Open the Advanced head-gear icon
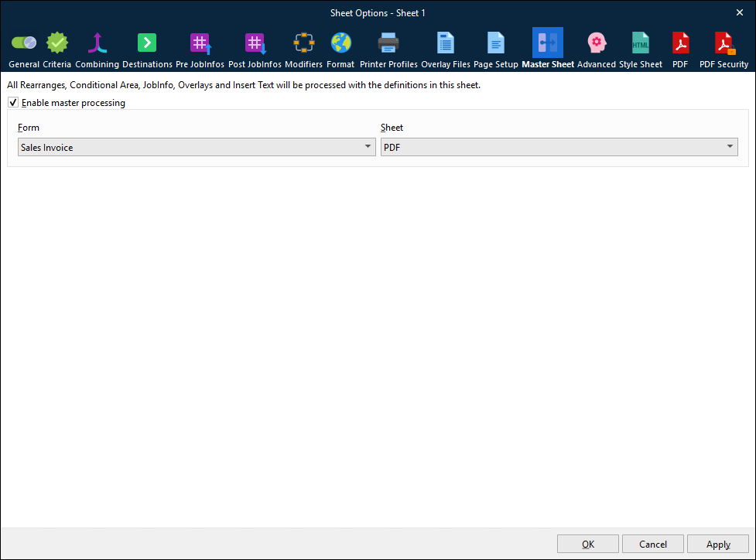The image size is (756, 560). coord(597,43)
